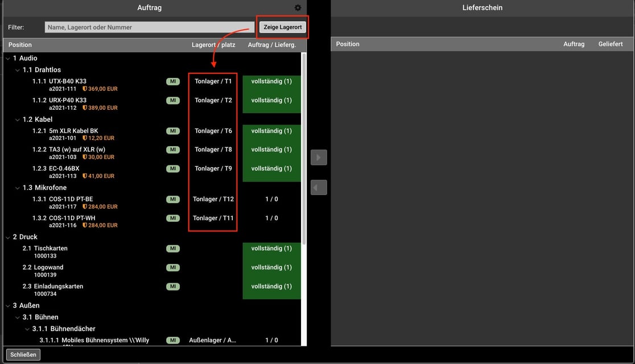Select the 5m XLR Kabel BK item
Viewport: 635px width, 364px height.
pos(73,131)
